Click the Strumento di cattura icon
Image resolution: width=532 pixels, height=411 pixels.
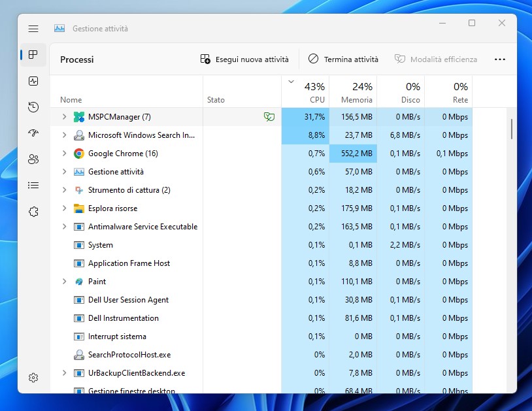coord(78,190)
